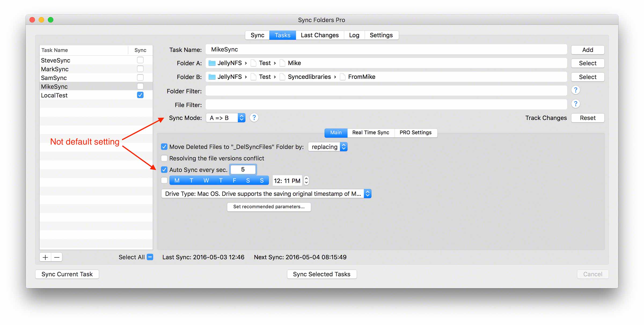
Task: Select Folder A with Select button
Action: [588, 63]
